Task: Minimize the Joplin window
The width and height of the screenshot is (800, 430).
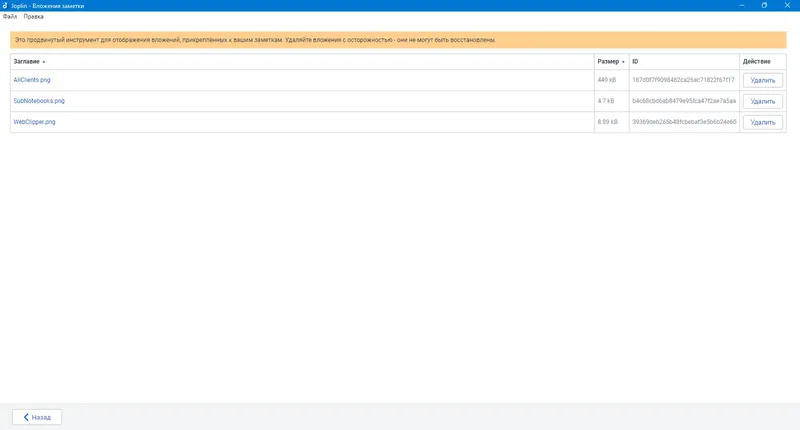Action: [x=742, y=5]
